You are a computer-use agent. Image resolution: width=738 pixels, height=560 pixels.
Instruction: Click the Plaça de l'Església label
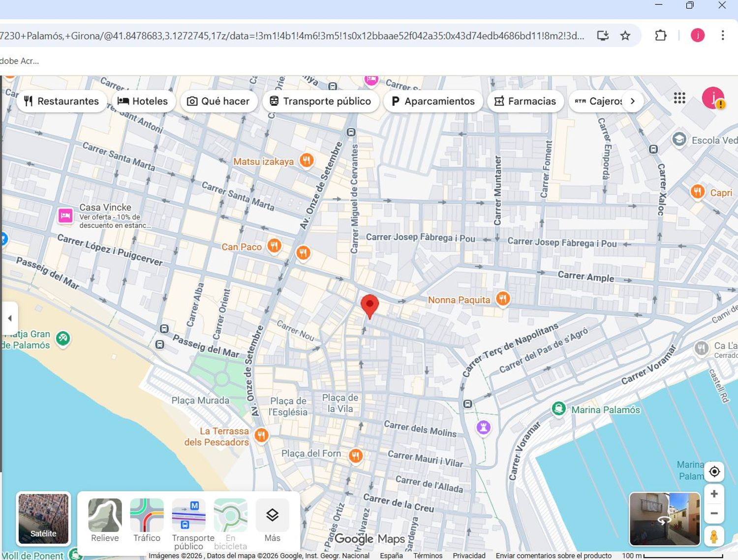pyautogui.click(x=288, y=406)
